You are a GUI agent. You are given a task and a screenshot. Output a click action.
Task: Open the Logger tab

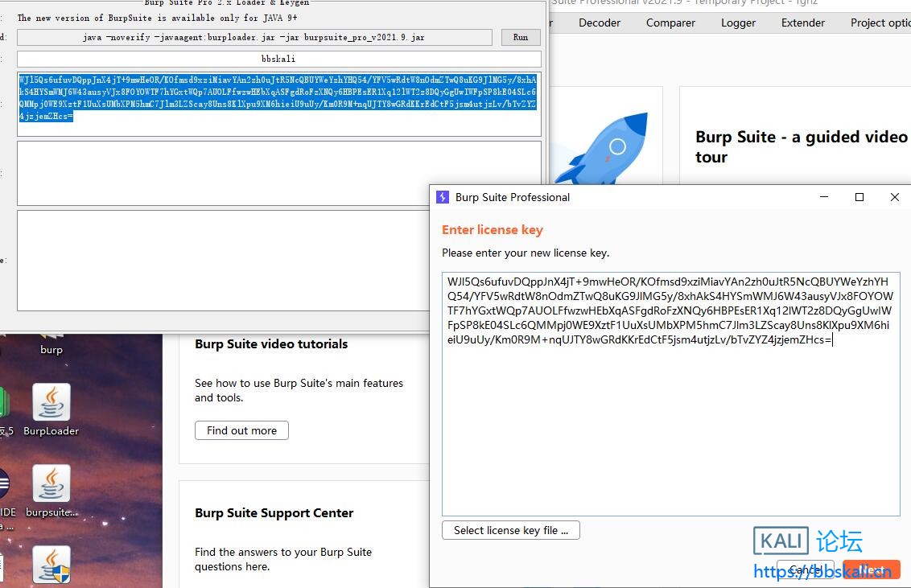coord(738,23)
